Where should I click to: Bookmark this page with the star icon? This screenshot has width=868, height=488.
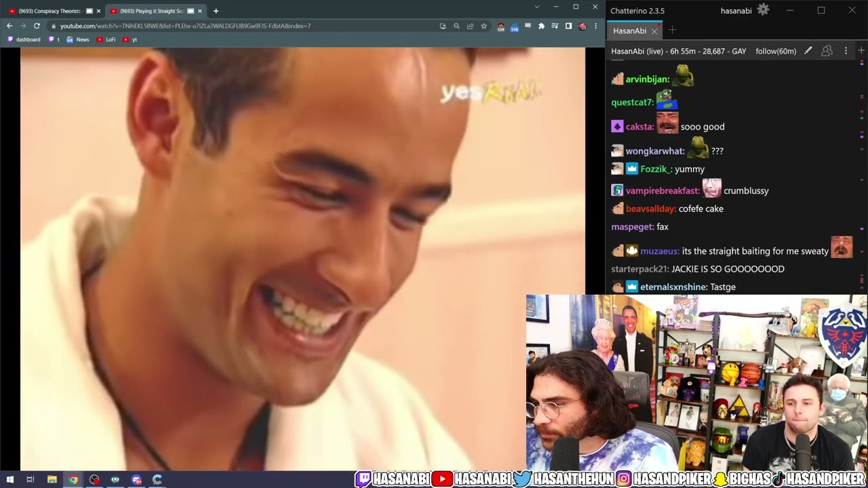484,26
